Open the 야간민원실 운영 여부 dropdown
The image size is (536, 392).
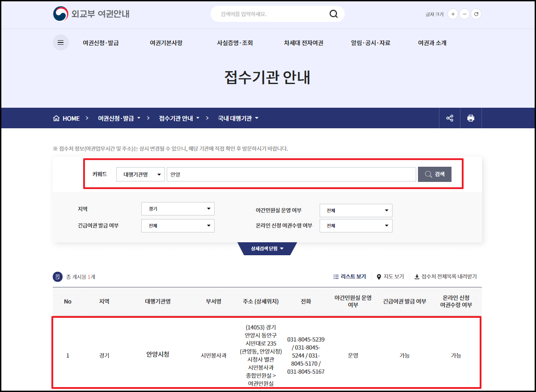[356, 210]
